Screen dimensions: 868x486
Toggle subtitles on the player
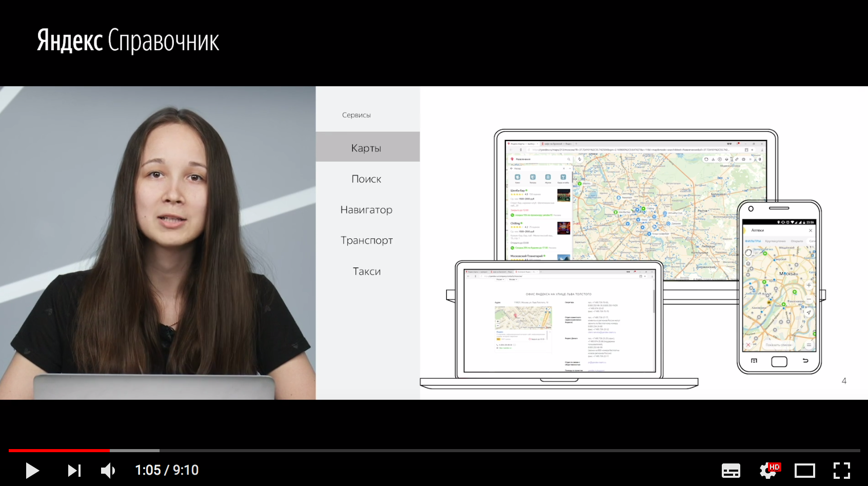point(731,470)
